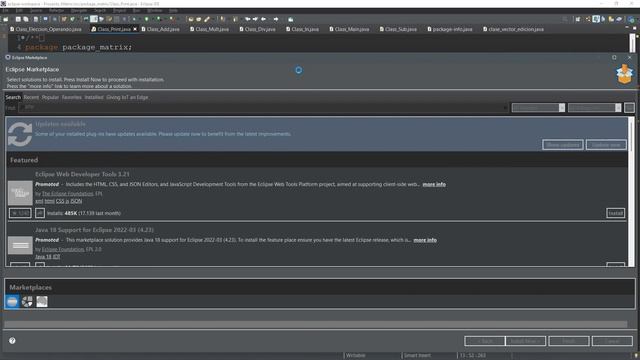640x360 pixels.
Task: Open the Help menu in Eclipse
Action: (x=173, y=10)
